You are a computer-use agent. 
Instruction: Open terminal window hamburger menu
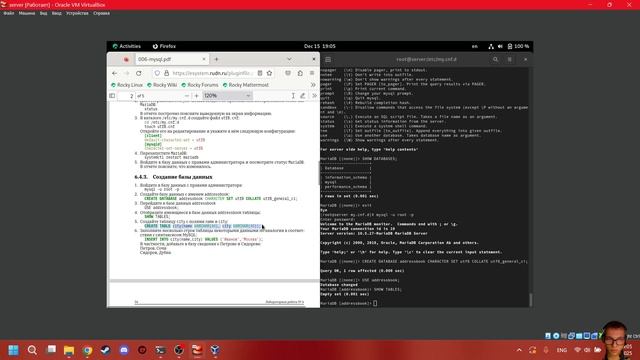[328, 60]
